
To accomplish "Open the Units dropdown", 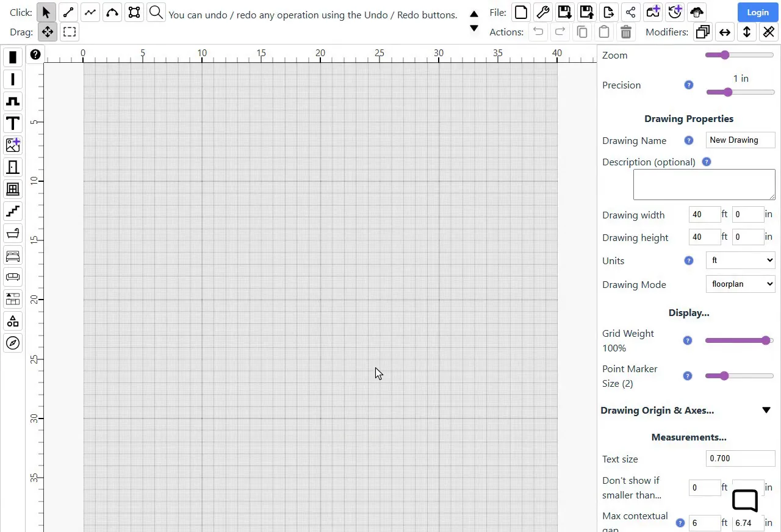I will [x=740, y=260].
